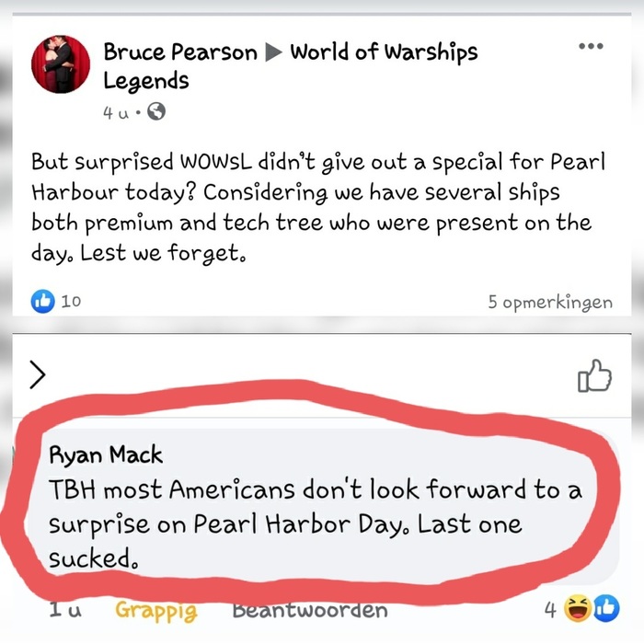644x644 pixels.
Task: Click the reaction count 10
Action: click(71, 302)
